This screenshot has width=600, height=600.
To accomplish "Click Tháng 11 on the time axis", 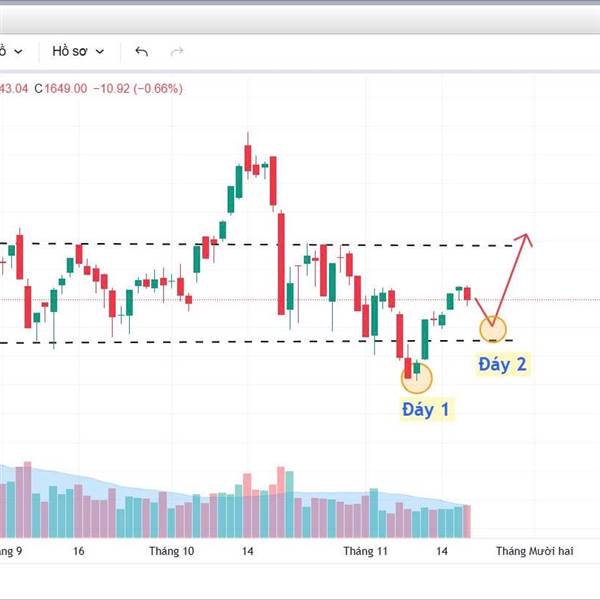I will pyautogui.click(x=365, y=551).
